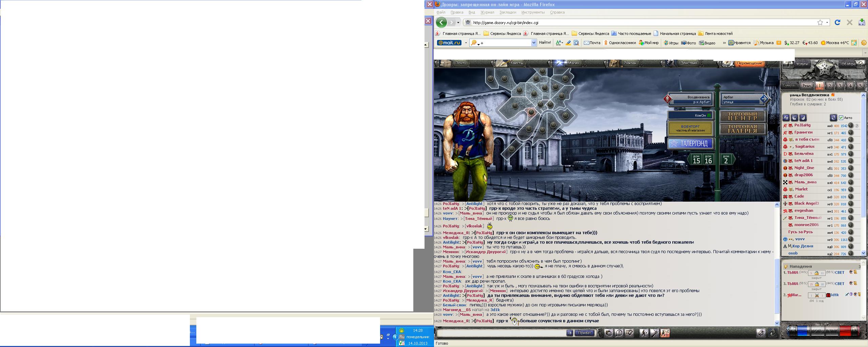868x347 pixels.
Task: Expand hidden mail.ru toolbar items chevron
Action: (724, 43)
